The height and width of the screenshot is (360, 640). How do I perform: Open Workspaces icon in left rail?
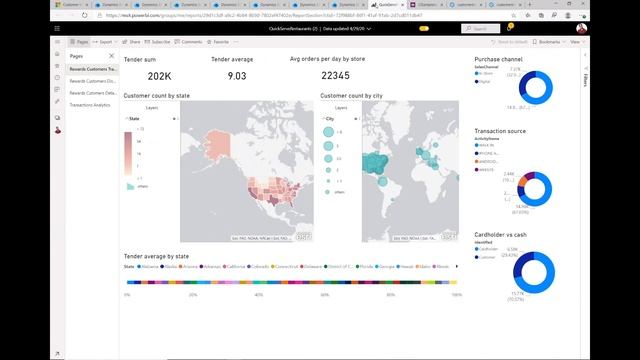pyautogui.click(x=58, y=118)
